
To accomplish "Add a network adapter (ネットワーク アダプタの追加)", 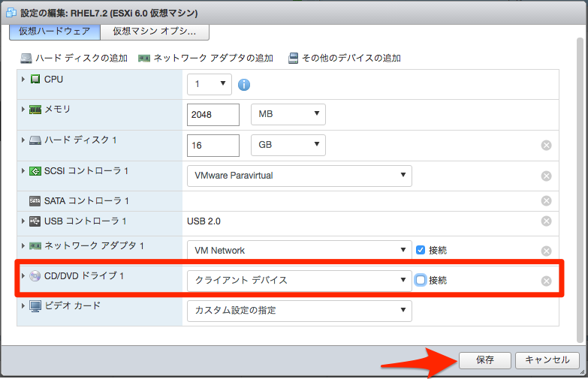I will click(x=206, y=58).
